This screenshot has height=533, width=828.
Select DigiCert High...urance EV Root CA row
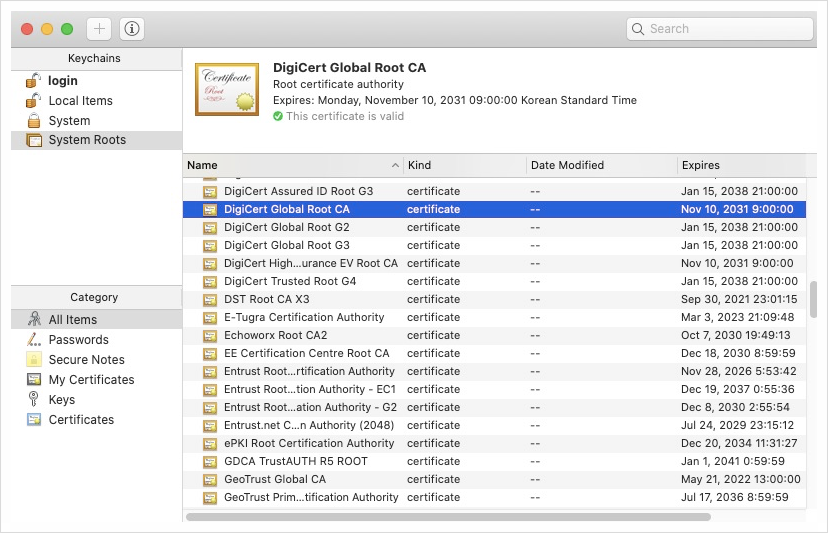[494, 263]
